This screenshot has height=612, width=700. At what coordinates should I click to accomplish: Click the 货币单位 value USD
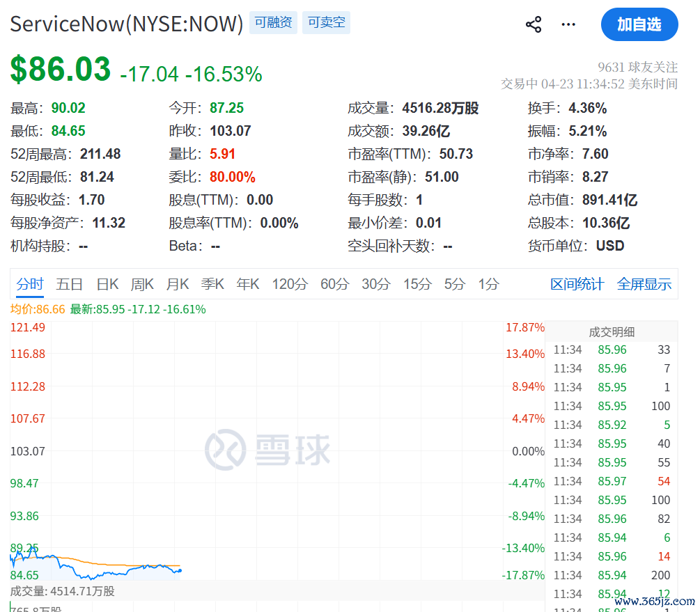(x=610, y=246)
